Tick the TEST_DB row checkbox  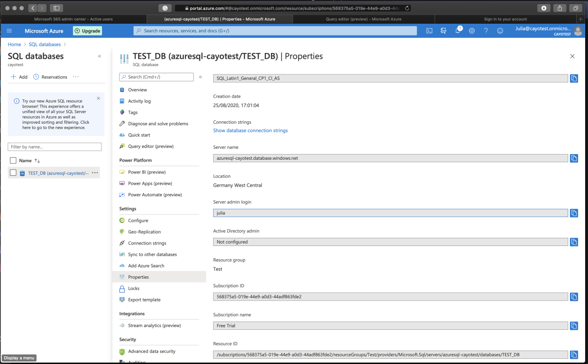click(13, 173)
